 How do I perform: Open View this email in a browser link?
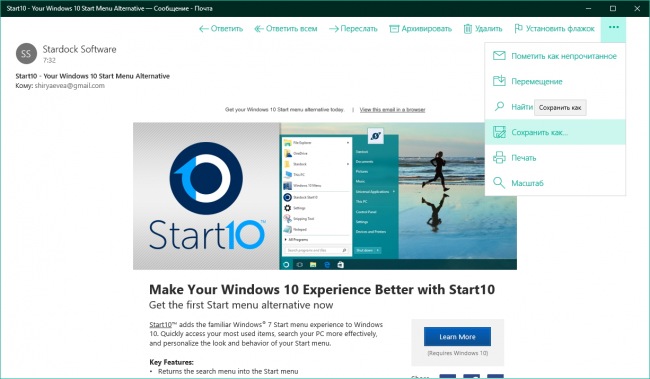click(x=392, y=109)
